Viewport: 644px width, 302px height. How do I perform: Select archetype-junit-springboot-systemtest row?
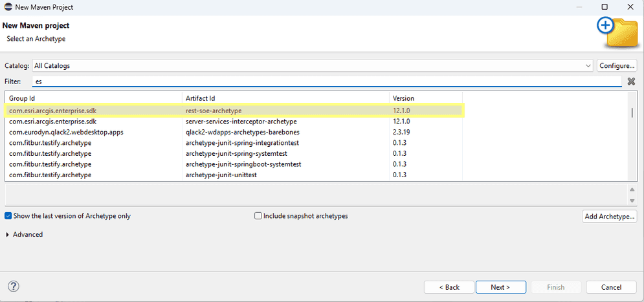[234, 164]
